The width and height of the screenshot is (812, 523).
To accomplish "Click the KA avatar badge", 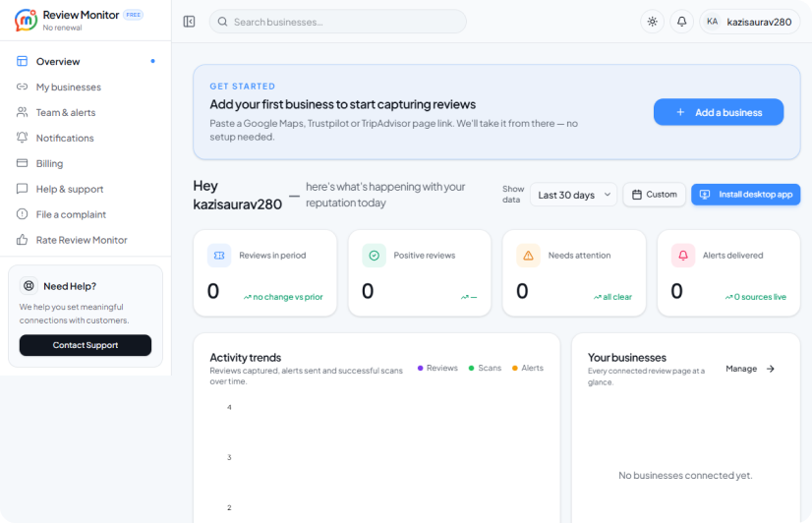I will pyautogui.click(x=713, y=22).
